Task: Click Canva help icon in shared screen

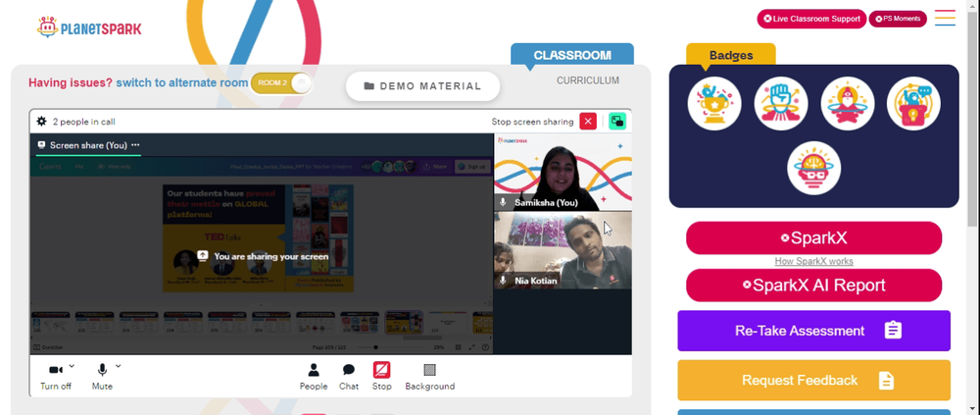Action: (486, 346)
